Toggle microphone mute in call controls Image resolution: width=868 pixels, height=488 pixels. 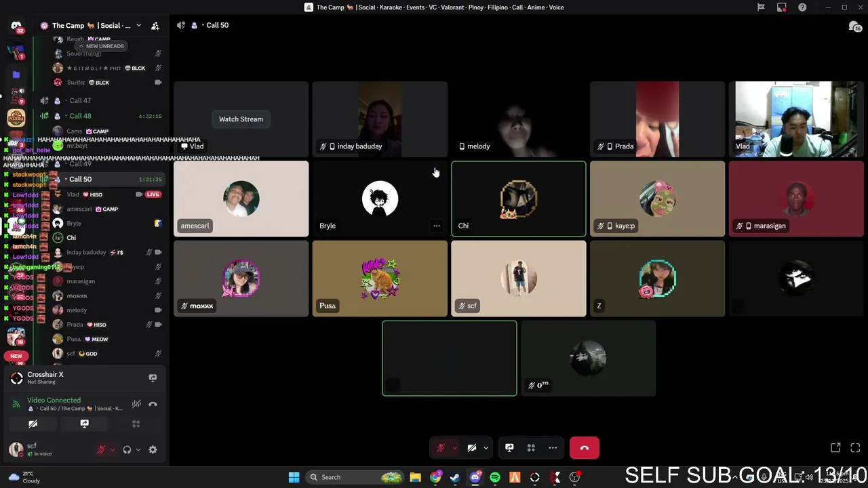point(441,448)
